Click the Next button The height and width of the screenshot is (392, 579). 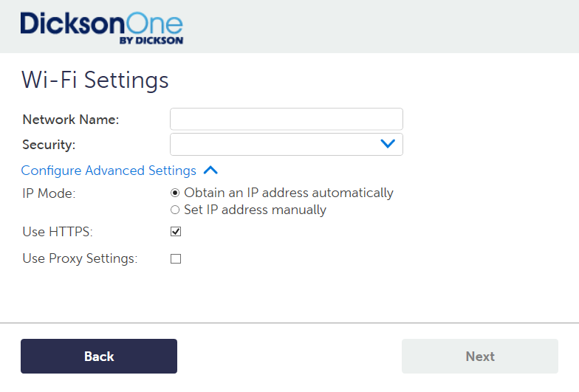[x=479, y=357]
